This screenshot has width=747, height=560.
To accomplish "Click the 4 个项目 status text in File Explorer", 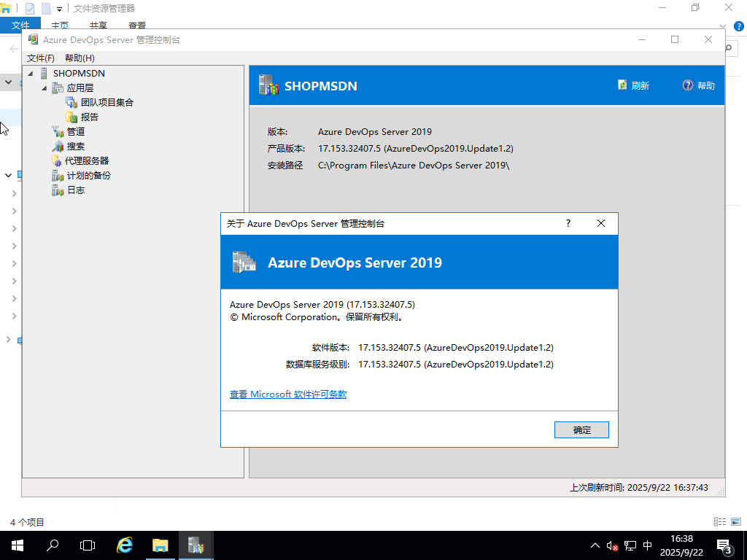I will pyautogui.click(x=27, y=522).
